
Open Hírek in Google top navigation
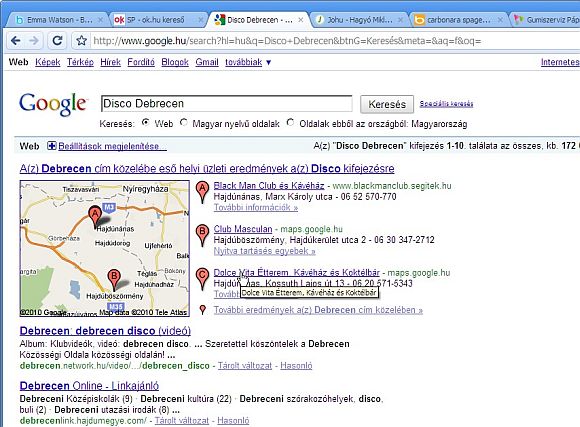point(110,62)
